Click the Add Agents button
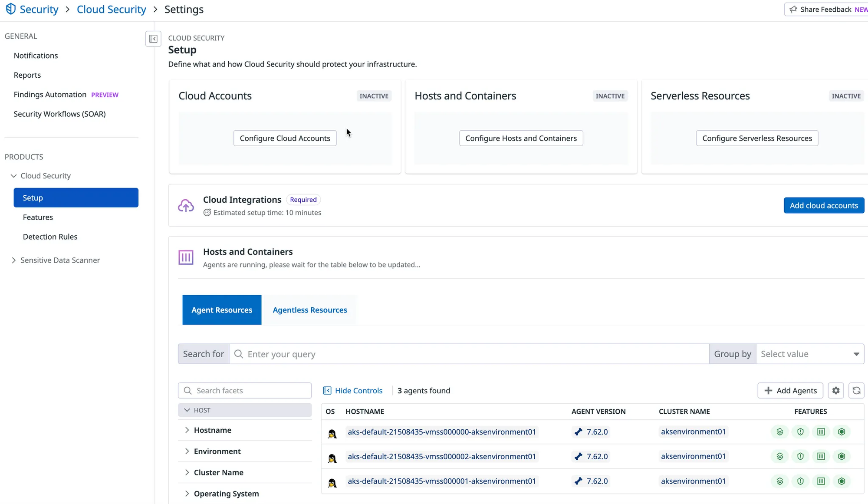Viewport: 868px width, 504px height. click(x=790, y=391)
